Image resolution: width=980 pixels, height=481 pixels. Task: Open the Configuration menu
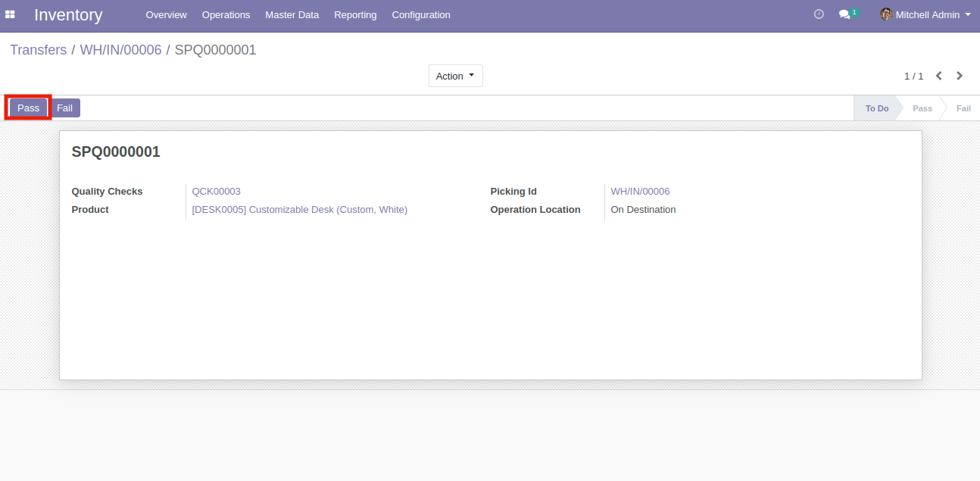[420, 14]
